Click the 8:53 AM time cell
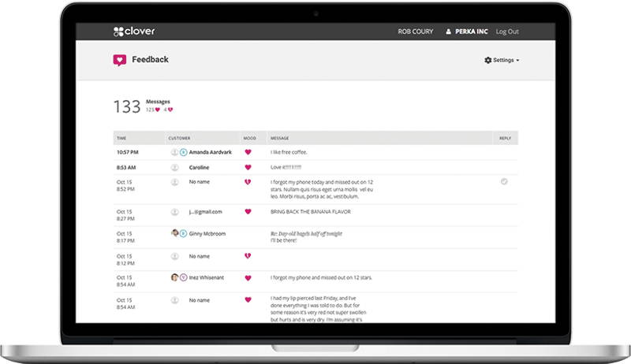Screen dimensions: 631x364 click(126, 168)
